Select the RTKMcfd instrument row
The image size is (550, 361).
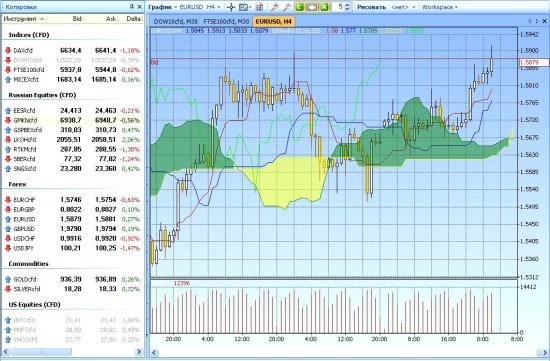[x=72, y=149]
